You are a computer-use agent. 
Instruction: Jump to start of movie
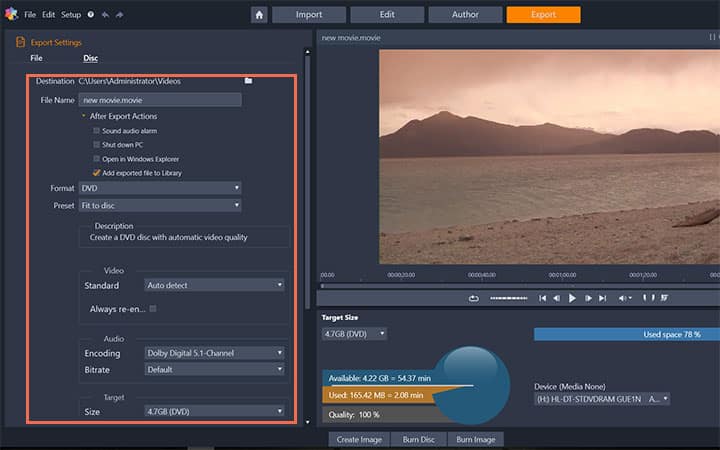pyautogui.click(x=542, y=298)
